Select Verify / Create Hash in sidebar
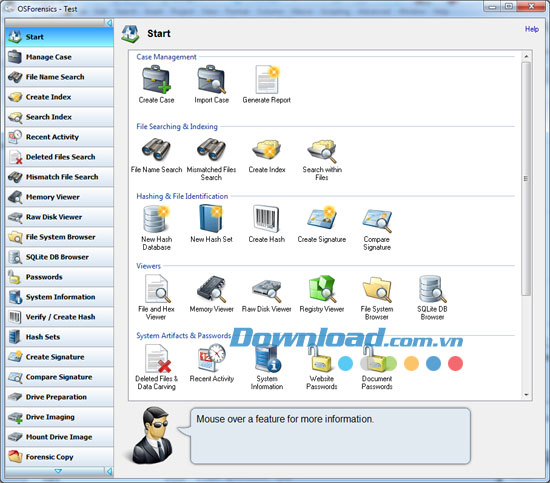550x483 pixels. (x=59, y=317)
